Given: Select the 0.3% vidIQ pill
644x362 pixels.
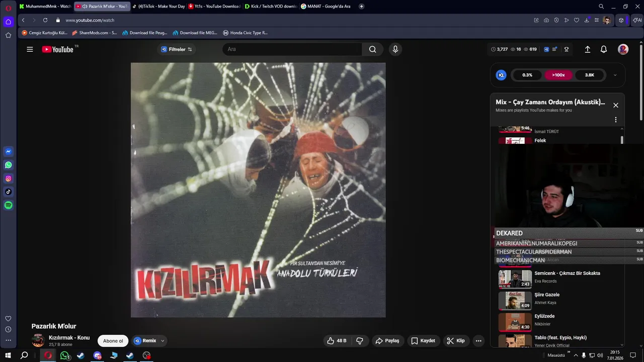Looking at the screenshot, I should click(x=527, y=75).
